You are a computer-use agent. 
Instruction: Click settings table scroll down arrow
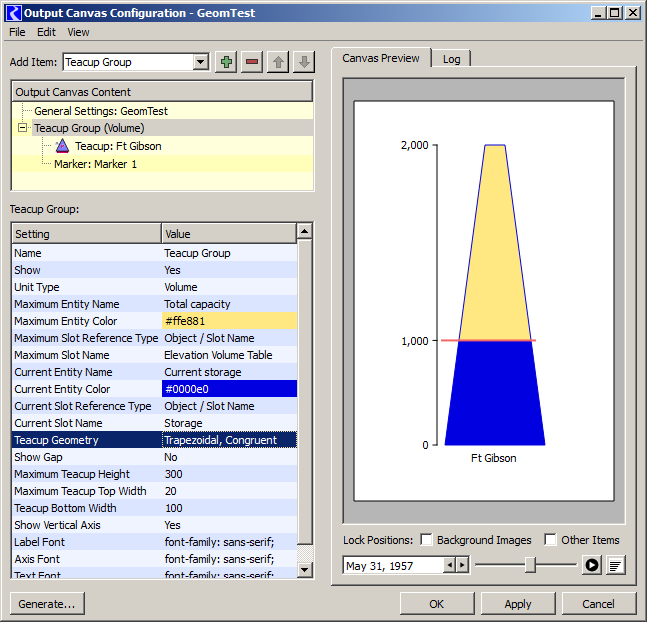click(305, 570)
